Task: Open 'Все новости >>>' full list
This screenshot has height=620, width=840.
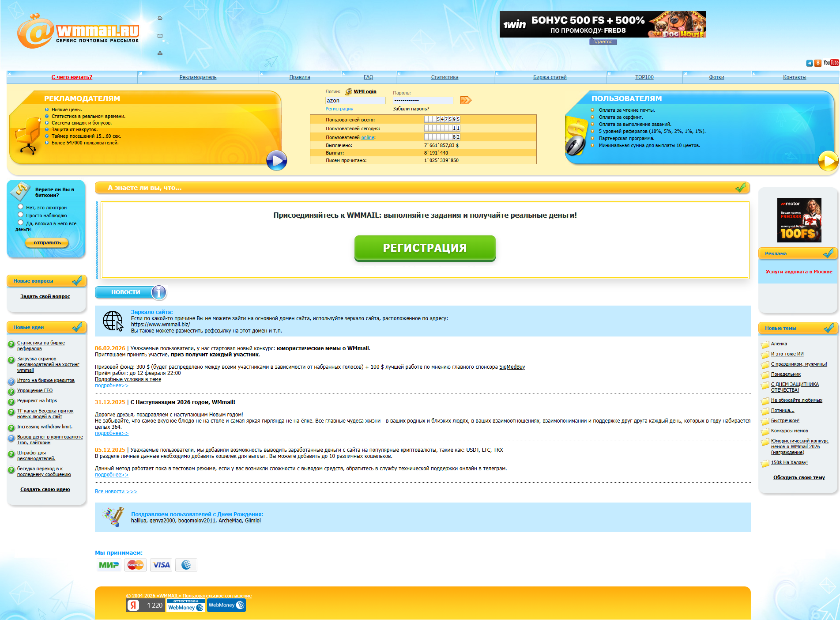Action: coord(116,491)
